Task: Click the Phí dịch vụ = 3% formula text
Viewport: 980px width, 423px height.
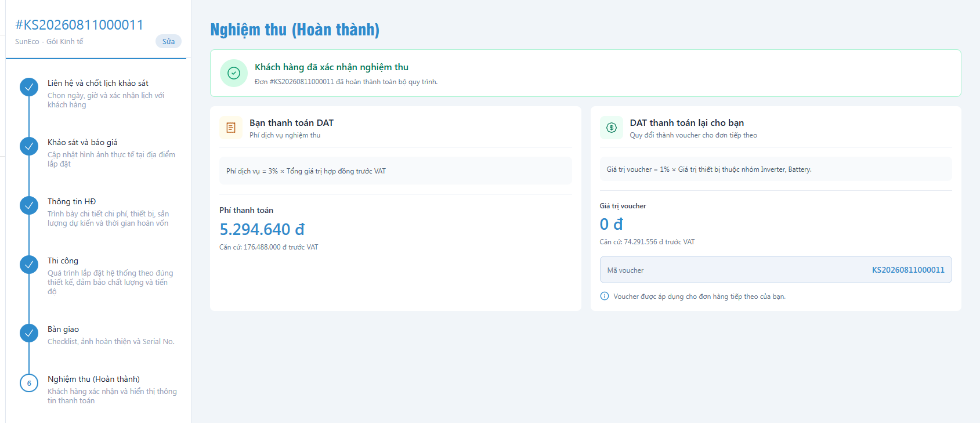Action: coord(306,171)
